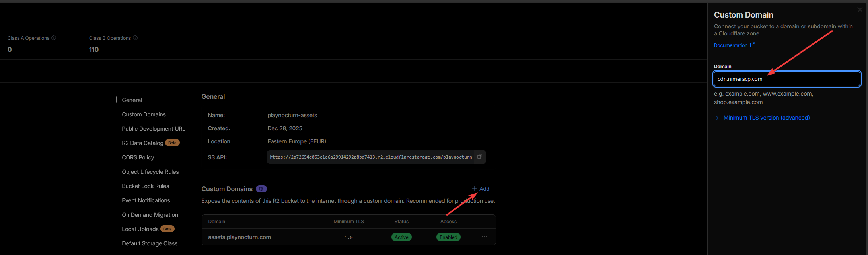Go to Custom Domains sidebar section
The height and width of the screenshot is (255, 868).
144,114
